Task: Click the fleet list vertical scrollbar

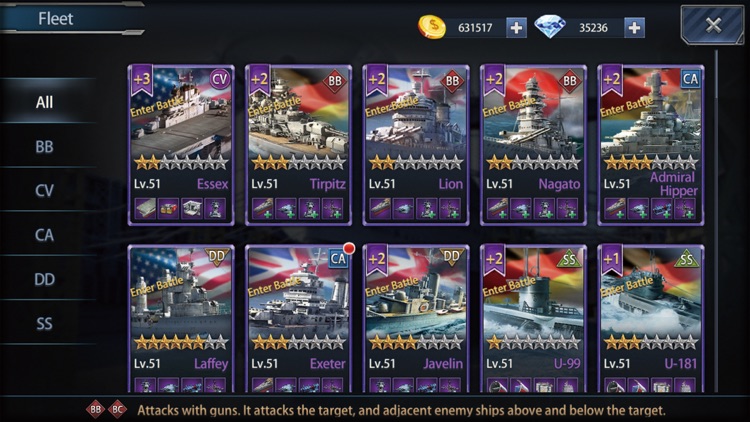Action: 716,220
